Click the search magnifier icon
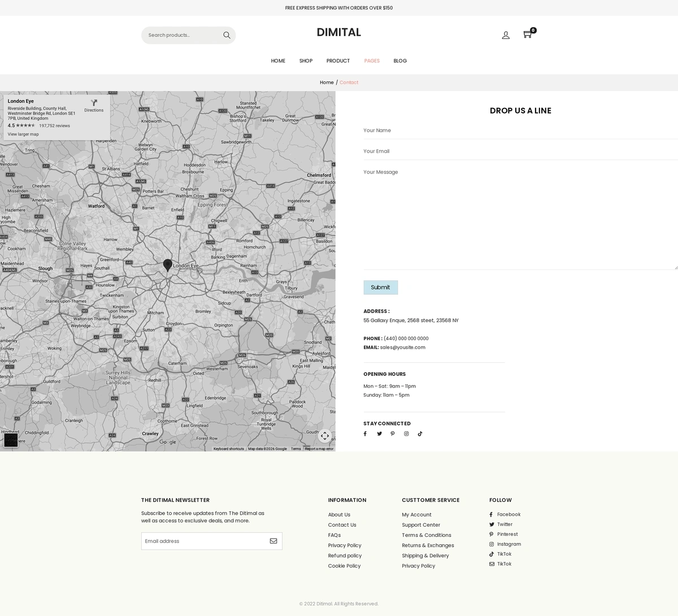The image size is (678, 616). (x=227, y=35)
